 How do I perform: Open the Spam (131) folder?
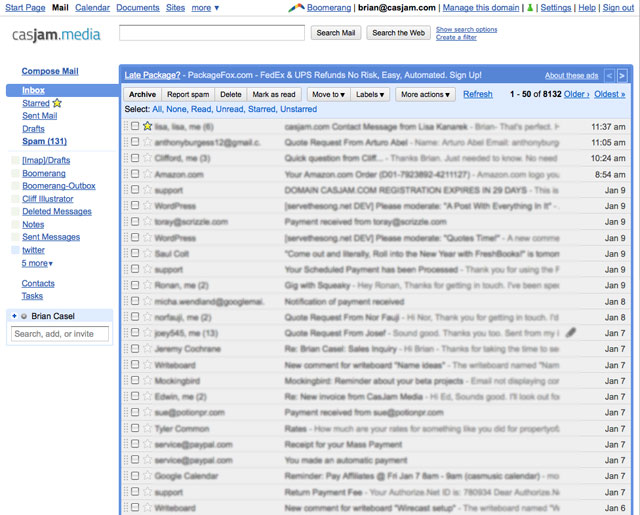(x=44, y=141)
